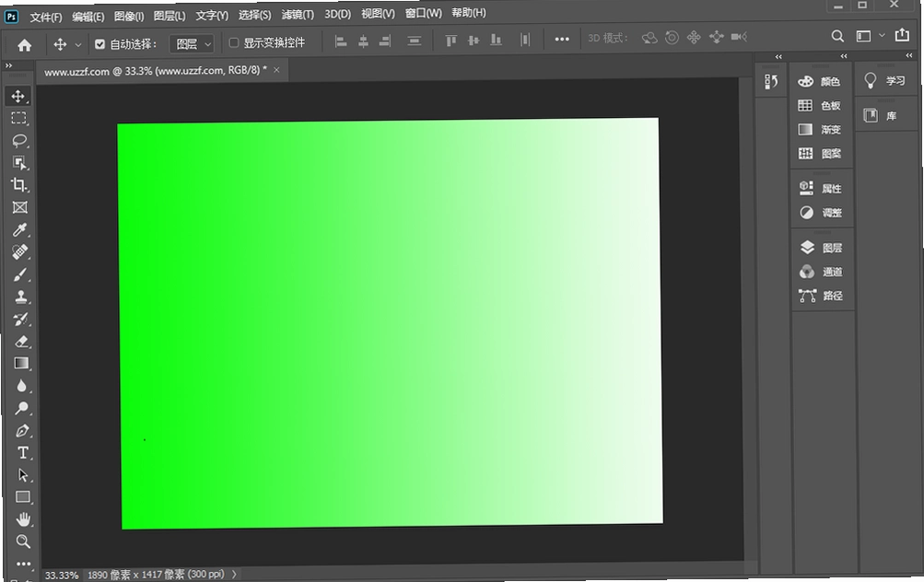Select the Gradient tool
The image size is (924, 582).
point(22,364)
